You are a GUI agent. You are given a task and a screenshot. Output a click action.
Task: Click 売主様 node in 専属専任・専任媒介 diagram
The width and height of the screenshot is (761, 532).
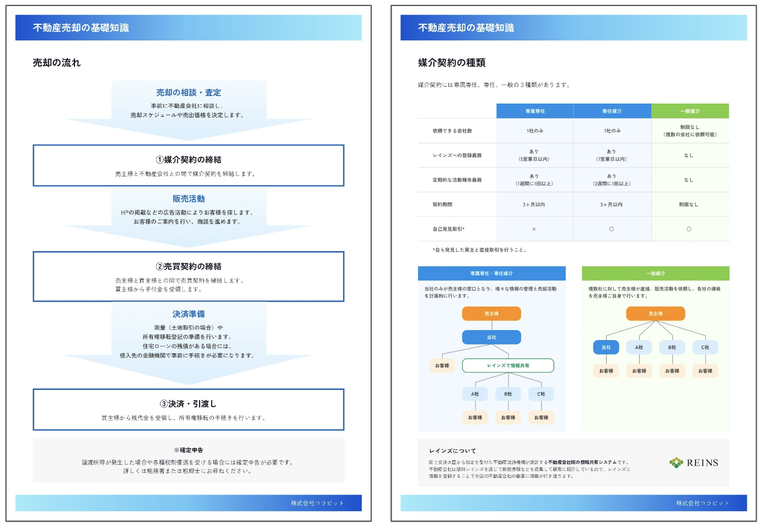tap(491, 314)
